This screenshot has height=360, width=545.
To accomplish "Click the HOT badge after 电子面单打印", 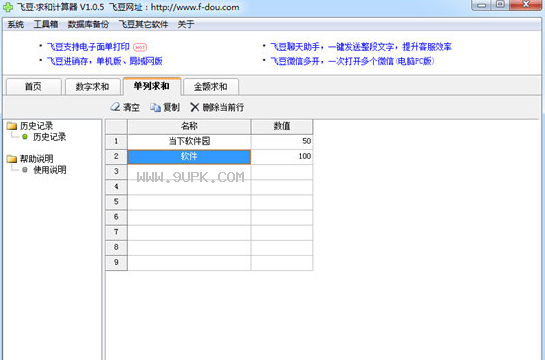I will coord(140,47).
